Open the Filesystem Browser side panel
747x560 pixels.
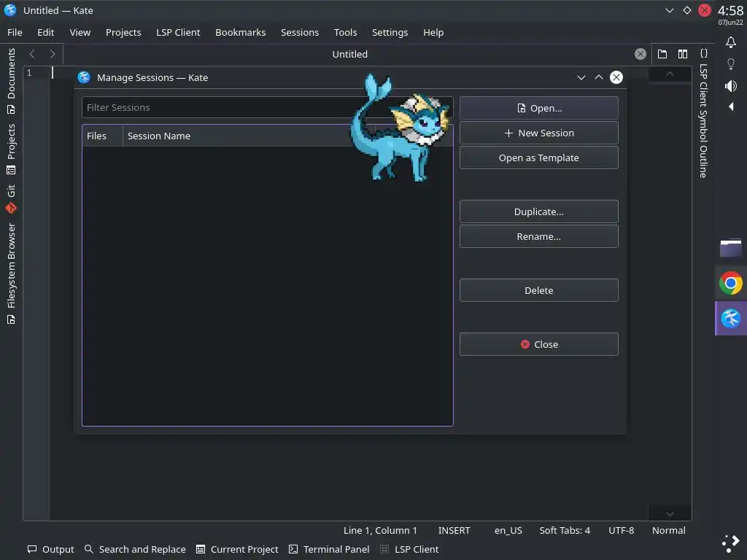[11, 273]
